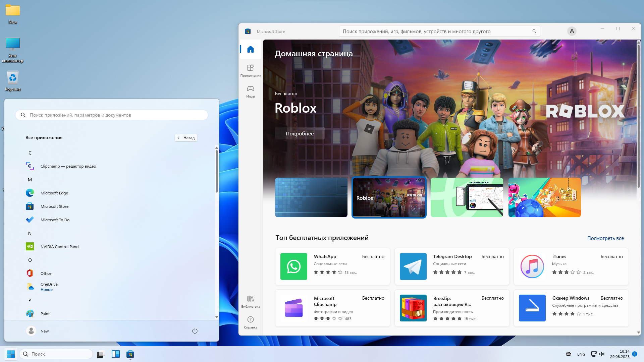
Task: Click the user account icon in Store
Action: tap(572, 31)
